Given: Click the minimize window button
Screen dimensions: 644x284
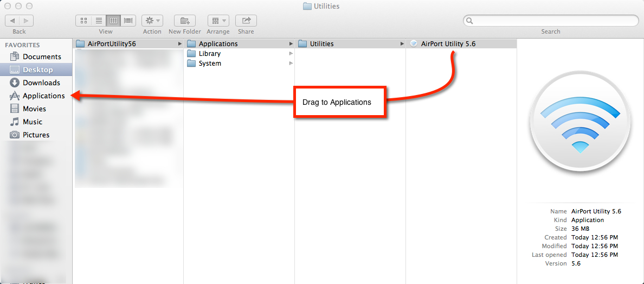Looking at the screenshot, I should [18, 6].
